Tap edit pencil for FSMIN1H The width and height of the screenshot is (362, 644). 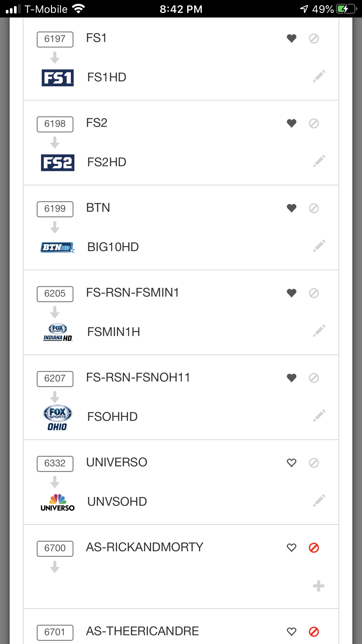pos(319,331)
